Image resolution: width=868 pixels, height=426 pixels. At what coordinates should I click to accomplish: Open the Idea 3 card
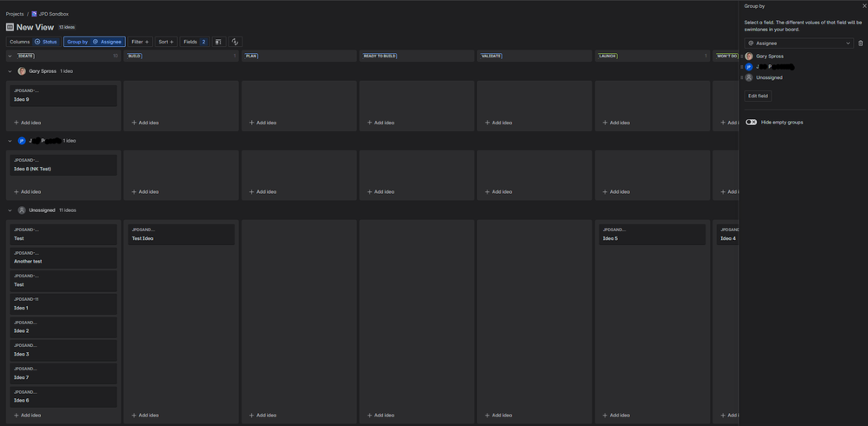coord(63,350)
